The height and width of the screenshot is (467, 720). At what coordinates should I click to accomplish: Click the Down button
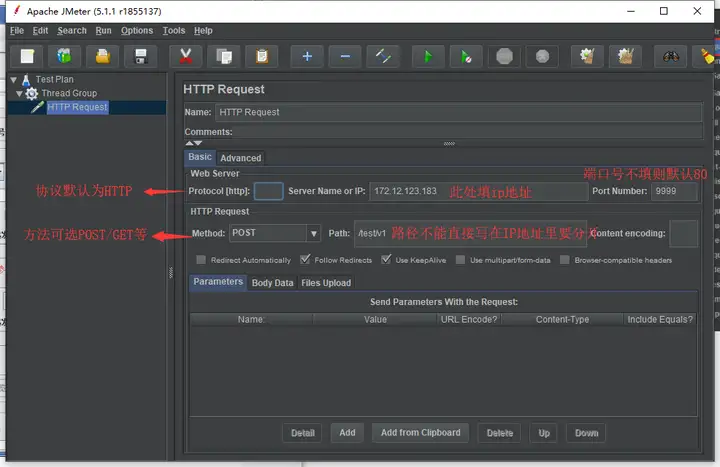point(586,433)
